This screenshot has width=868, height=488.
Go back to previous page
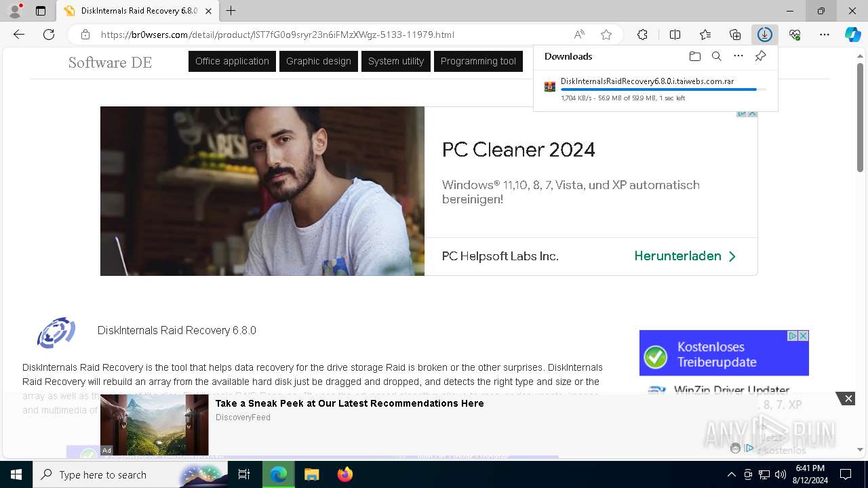(19, 35)
